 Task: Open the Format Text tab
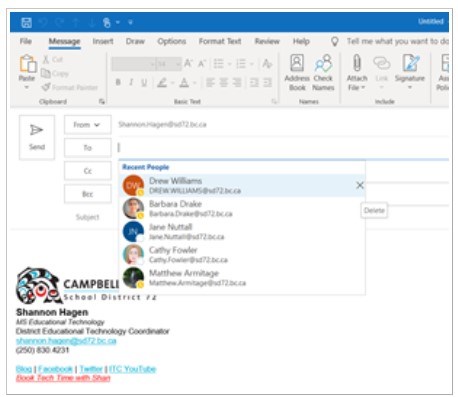(220, 41)
